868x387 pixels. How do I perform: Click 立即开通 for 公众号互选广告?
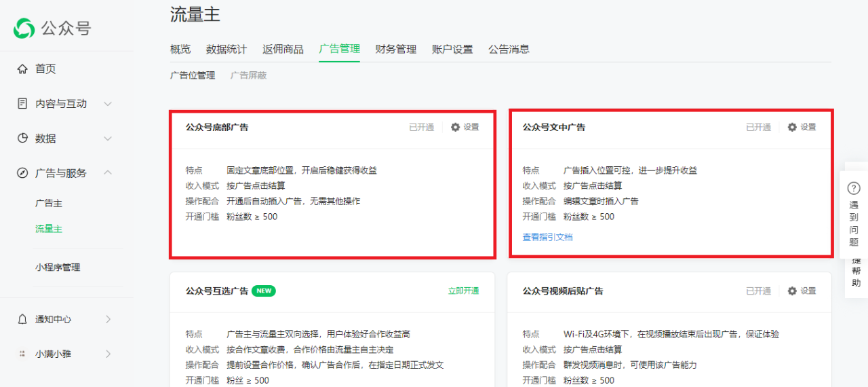463,291
